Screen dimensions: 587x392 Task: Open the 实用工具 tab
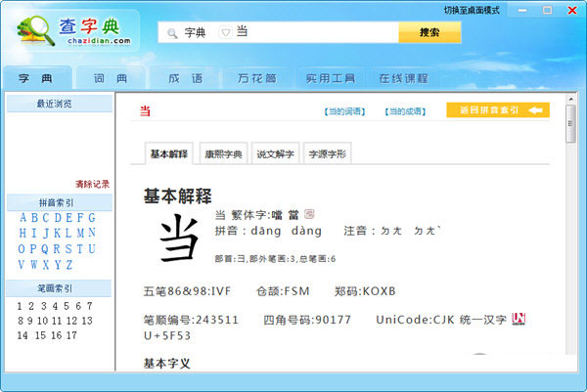pyautogui.click(x=331, y=78)
